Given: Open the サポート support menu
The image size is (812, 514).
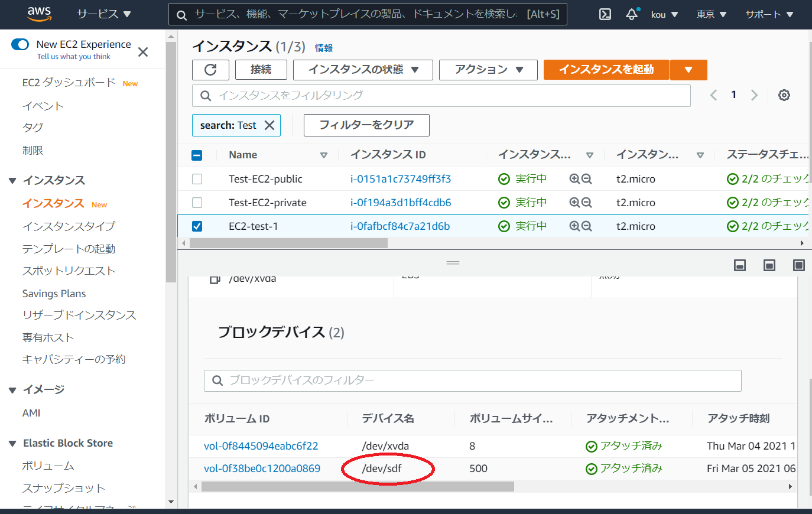Looking at the screenshot, I should pyautogui.click(x=769, y=14).
